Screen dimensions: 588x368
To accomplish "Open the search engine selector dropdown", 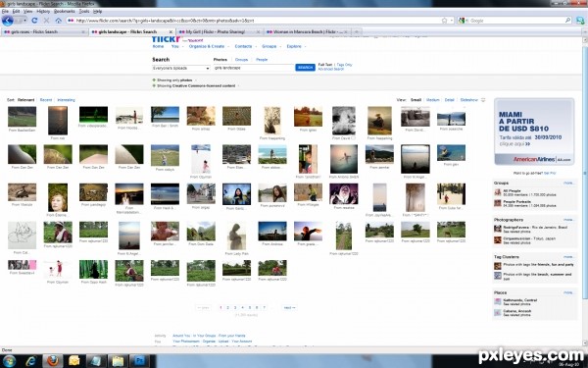I will pyautogui.click(x=463, y=21).
